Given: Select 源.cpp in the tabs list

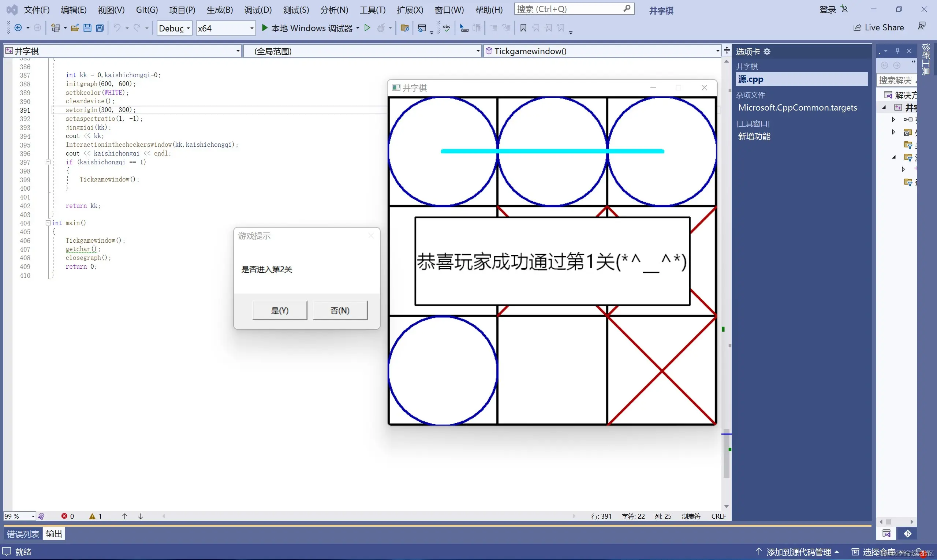Looking at the screenshot, I should [802, 79].
